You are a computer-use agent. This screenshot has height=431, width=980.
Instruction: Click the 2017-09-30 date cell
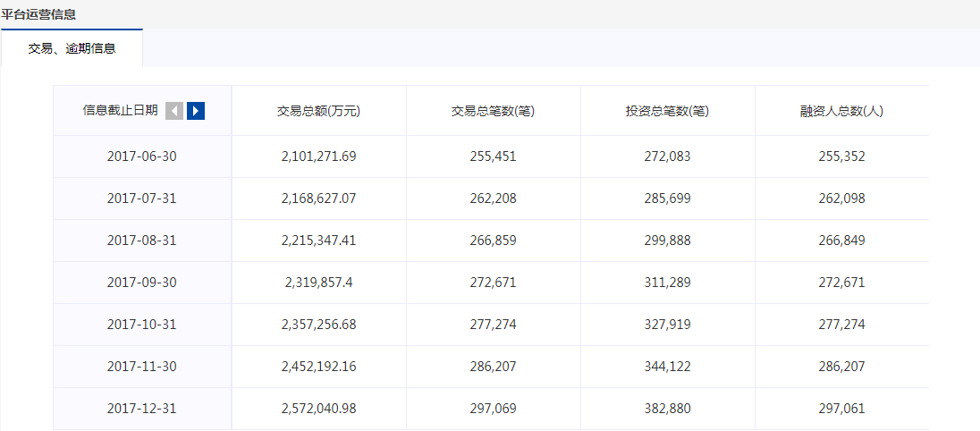pos(141,283)
